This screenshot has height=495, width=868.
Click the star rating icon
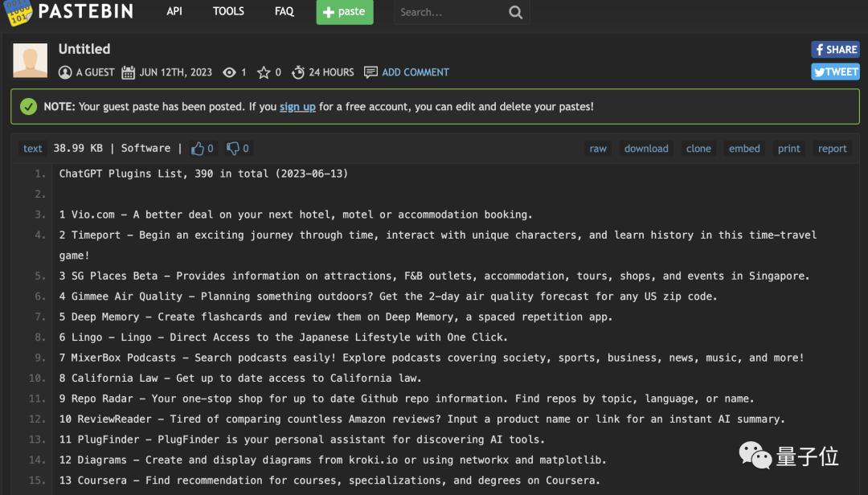(x=264, y=72)
